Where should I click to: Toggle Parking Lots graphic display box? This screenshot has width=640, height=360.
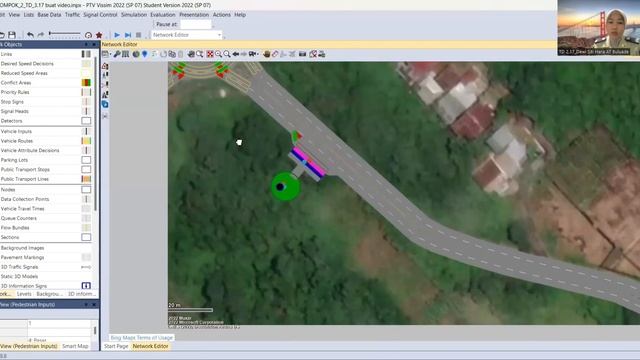coord(86,160)
